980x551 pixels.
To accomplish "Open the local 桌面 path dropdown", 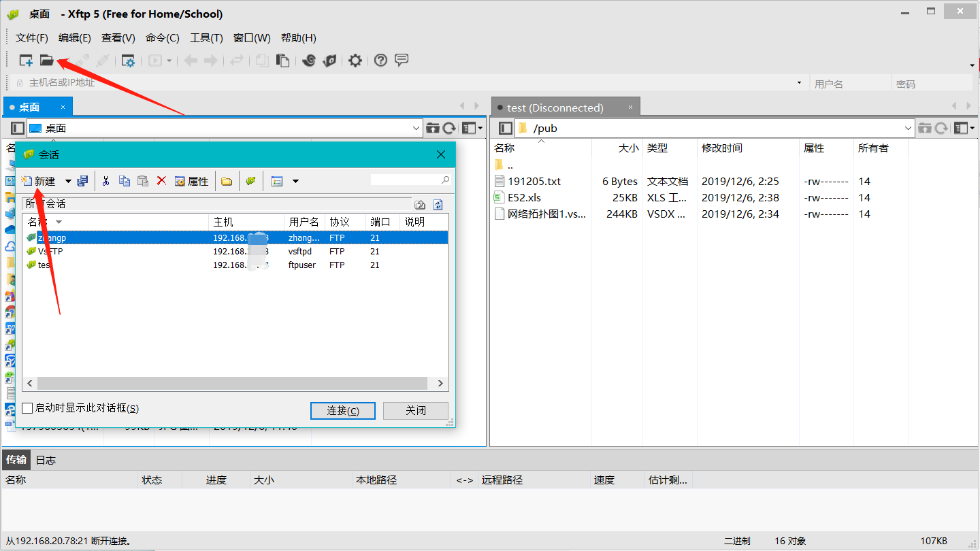I will pyautogui.click(x=417, y=128).
